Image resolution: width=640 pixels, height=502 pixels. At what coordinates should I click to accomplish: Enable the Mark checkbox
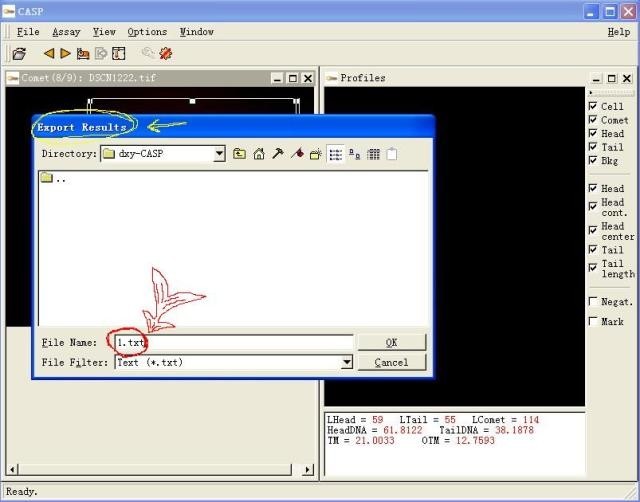pyautogui.click(x=593, y=322)
